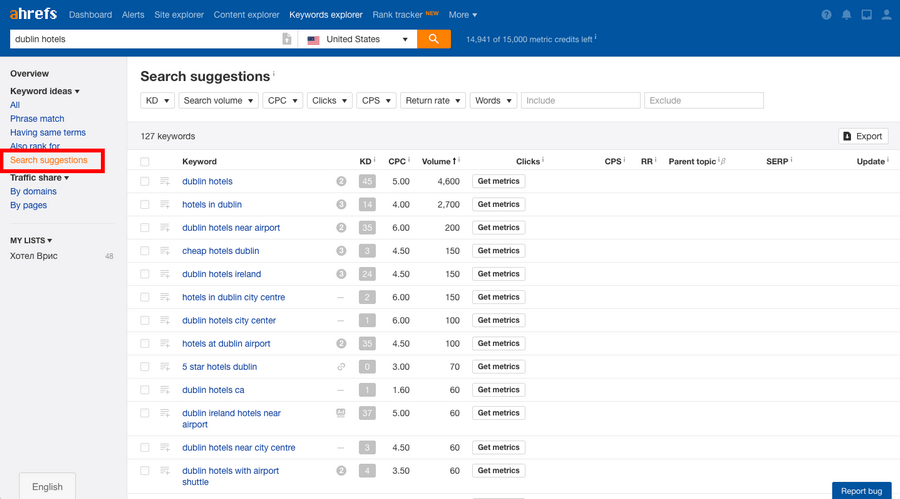900x499 pixels.
Task: Click the Exclude filter input field
Action: (x=704, y=100)
